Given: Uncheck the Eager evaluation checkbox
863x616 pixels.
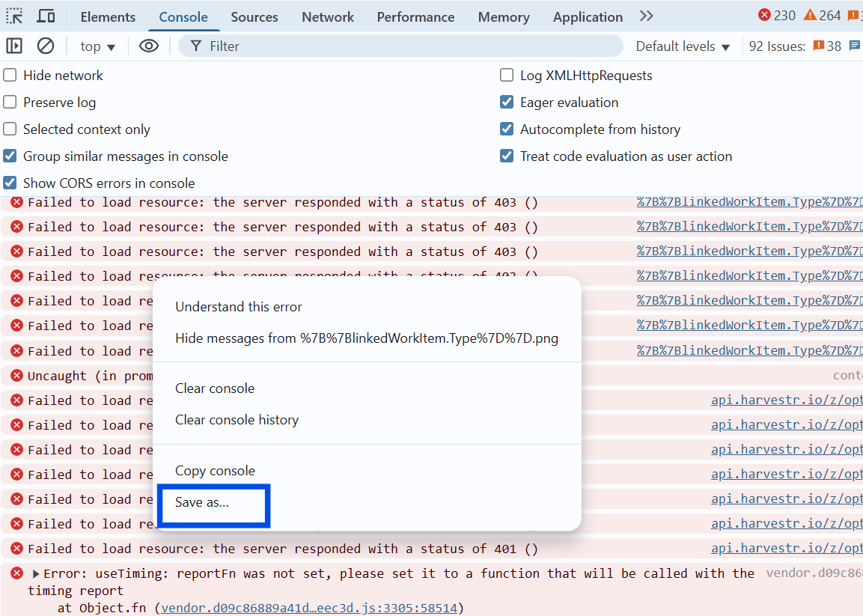Looking at the screenshot, I should pyautogui.click(x=507, y=102).
